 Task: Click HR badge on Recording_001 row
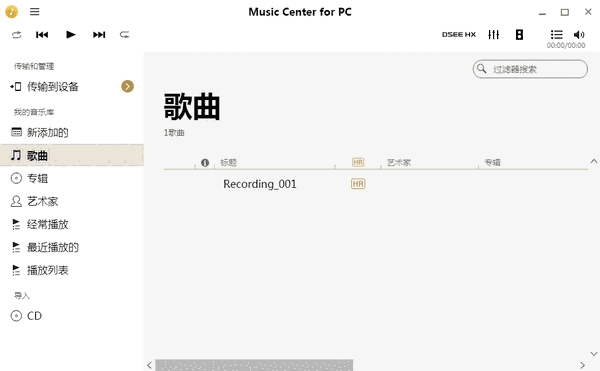(x=358, y=184)
